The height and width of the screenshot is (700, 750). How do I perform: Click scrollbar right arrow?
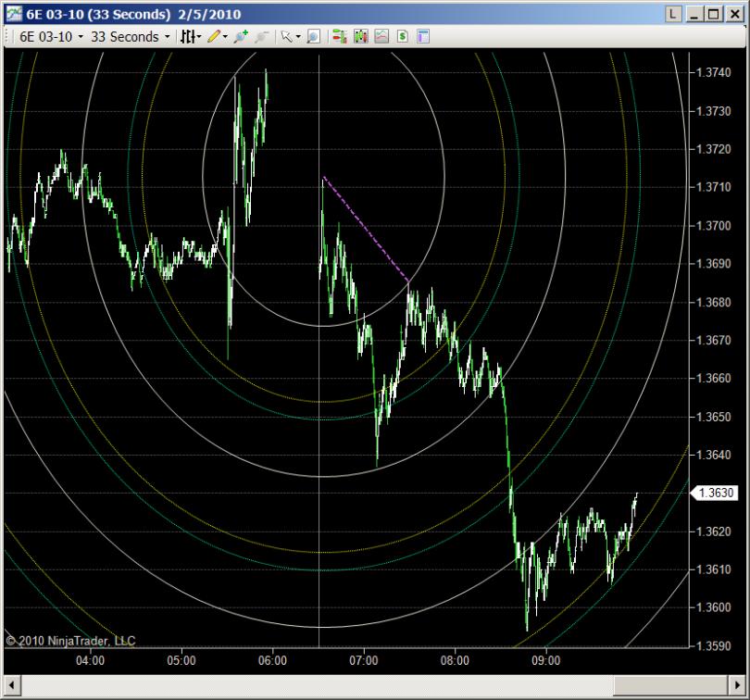737,685
